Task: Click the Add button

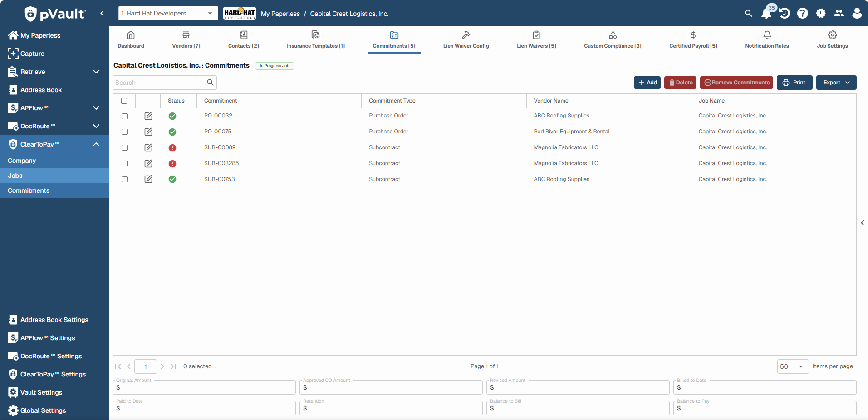Action: 647,83
